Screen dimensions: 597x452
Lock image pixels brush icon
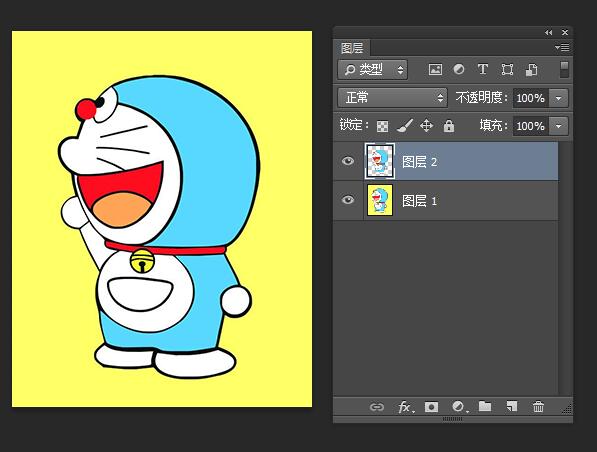click(x=405, y=126)
